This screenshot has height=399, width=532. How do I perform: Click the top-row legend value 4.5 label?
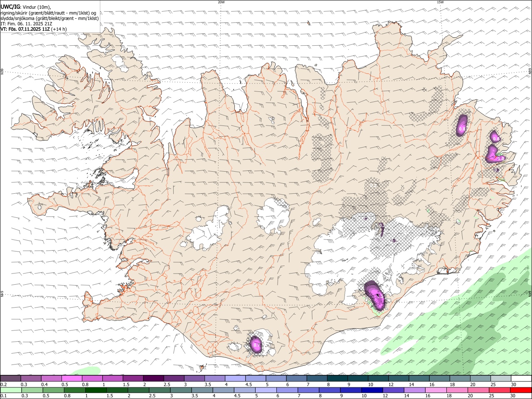(249, 384)
